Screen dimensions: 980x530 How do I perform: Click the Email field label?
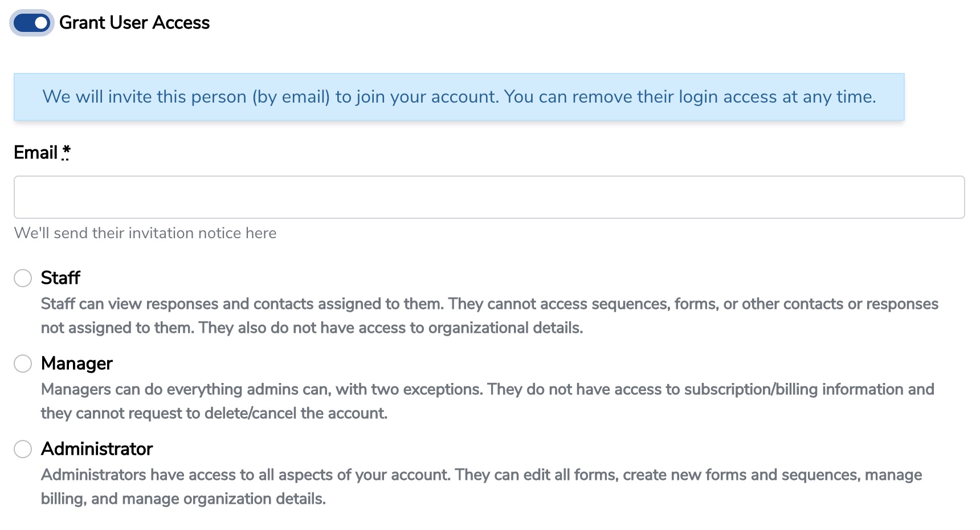click(35, 153)
